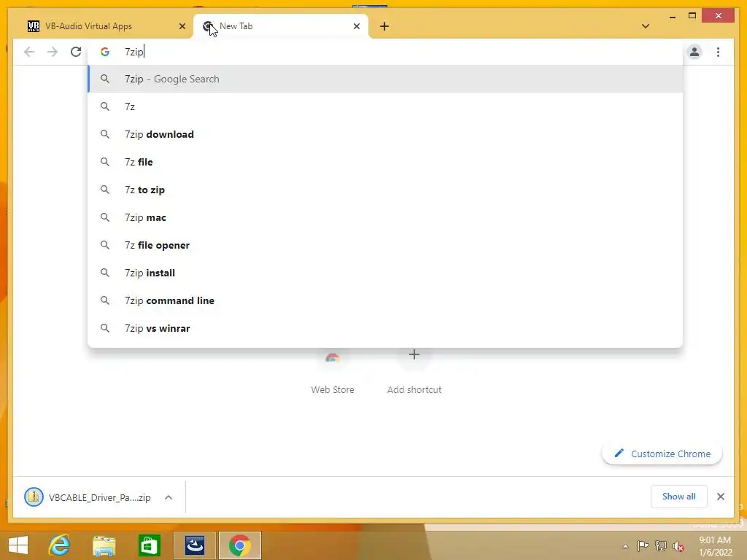This screenshot has width=747, height=560.
Task: Open the clock showing 9:01 AM
Action: pyautogui.click(x=715, y=545)
